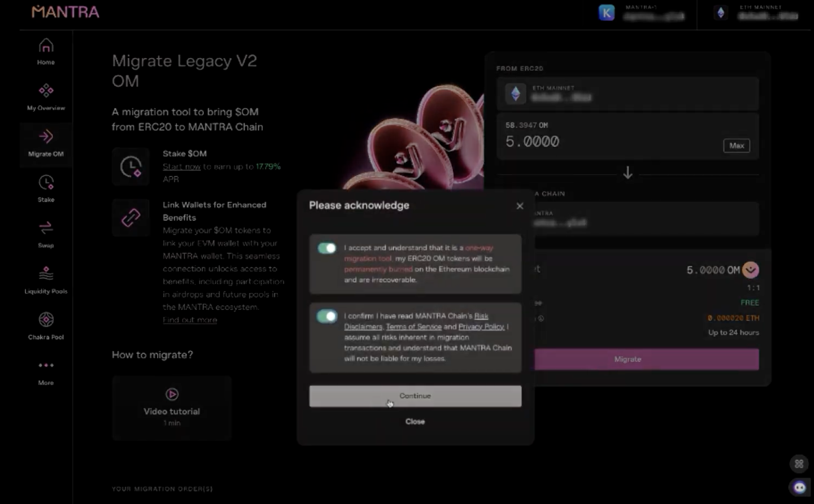814x504 pixels.
Task: Click the grid apps icon at bottom right
Action: pyautogui.click(x=799, y=464)
